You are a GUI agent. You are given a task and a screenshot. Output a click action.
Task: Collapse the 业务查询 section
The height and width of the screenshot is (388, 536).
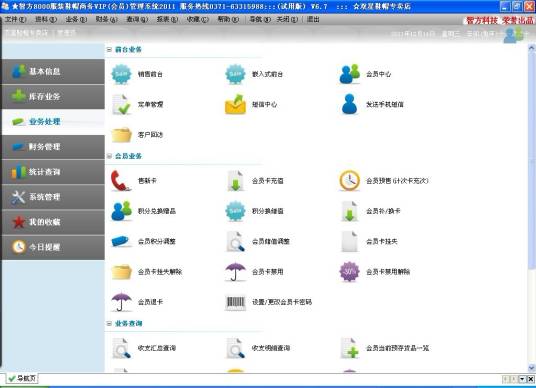pyautogui.click(x=109, y=323)
